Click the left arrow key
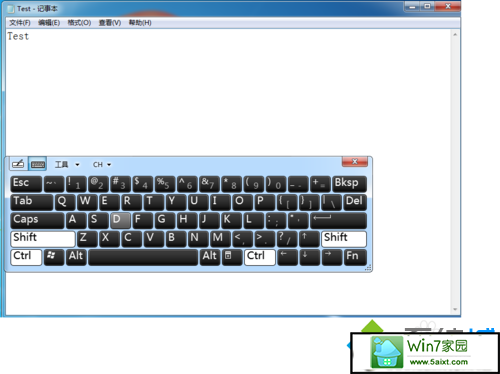Screen dimensions: 500x374 point(287,257)
